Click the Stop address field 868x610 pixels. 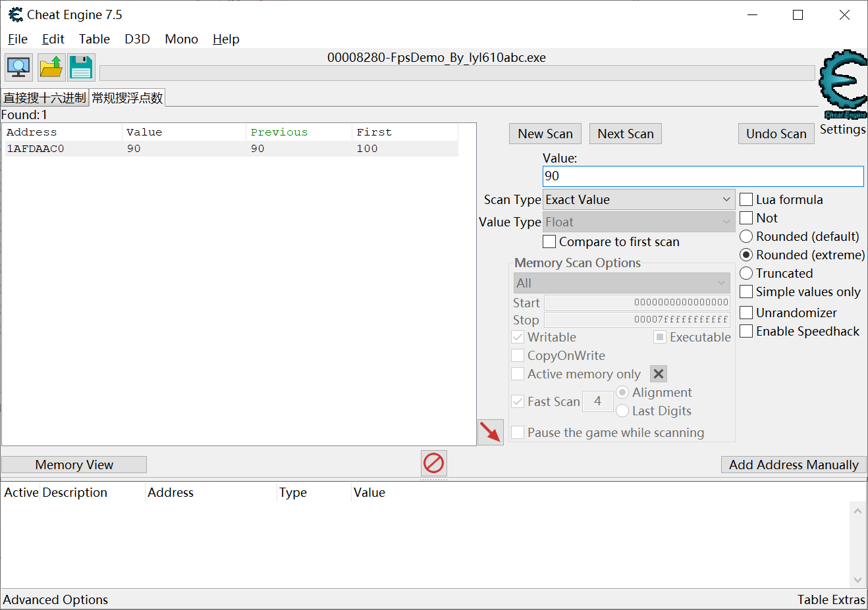[637, 319]
